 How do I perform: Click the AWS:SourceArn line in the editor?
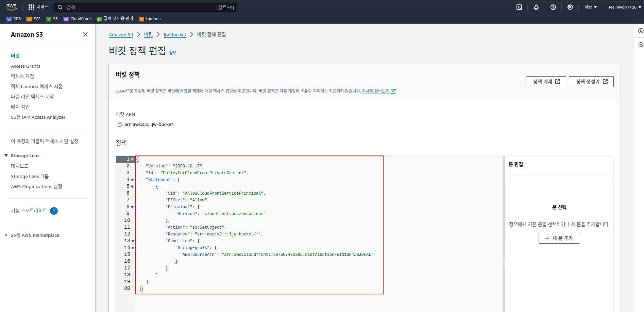click(x=276, y=254)
